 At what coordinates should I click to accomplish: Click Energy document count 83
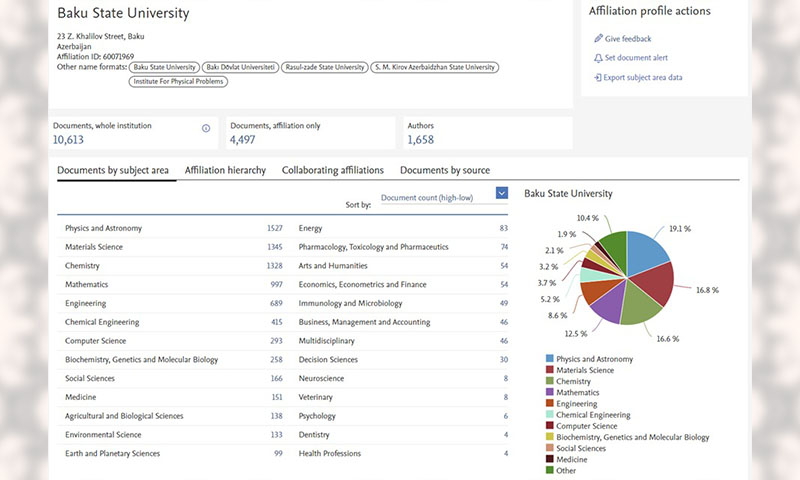pyautogui.click(x=504, y=228)
